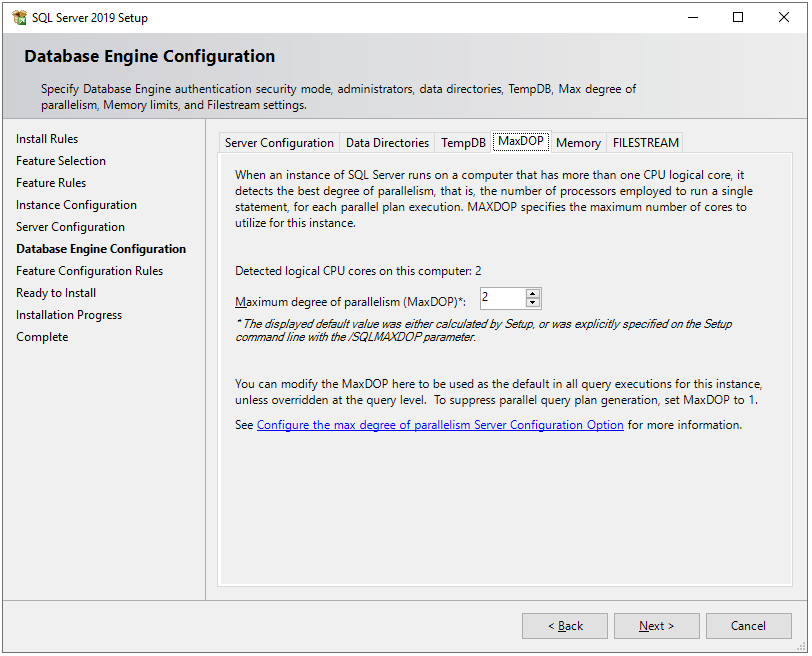Select Instance Configuration in the sidebar
The image size is (812, 656).
pos(76,205)
